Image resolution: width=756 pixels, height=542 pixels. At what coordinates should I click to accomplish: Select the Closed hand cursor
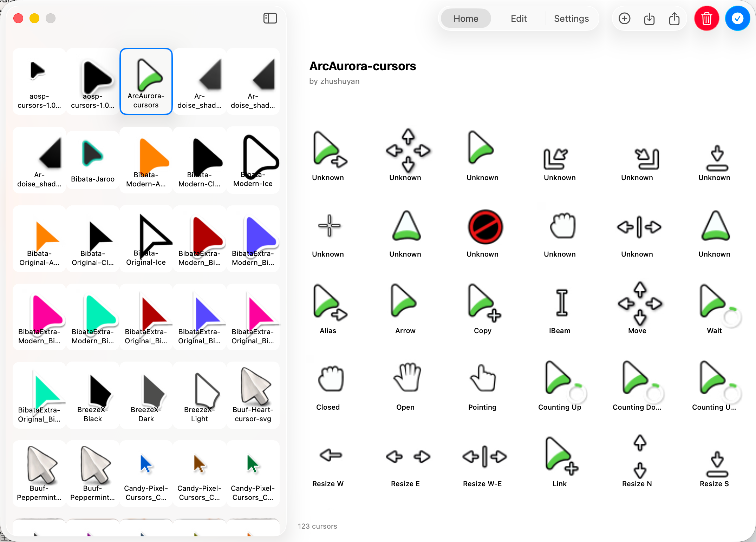click(330, 378)
